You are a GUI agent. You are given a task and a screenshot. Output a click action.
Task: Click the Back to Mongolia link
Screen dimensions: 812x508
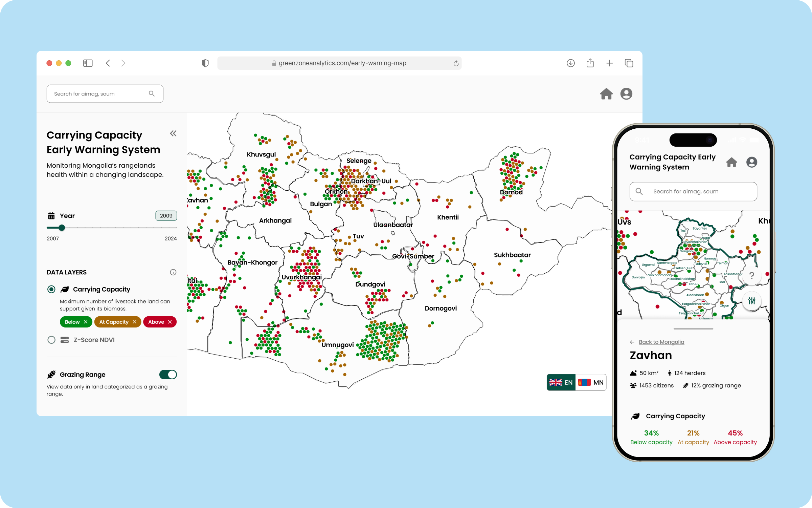661,342
